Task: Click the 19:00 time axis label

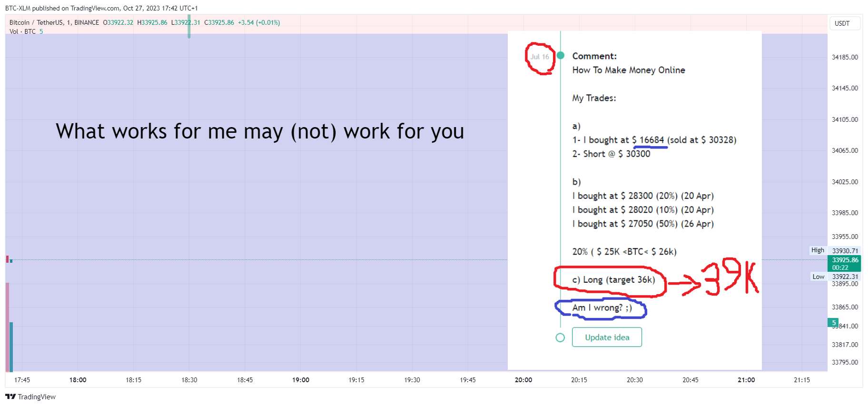Action: tap(301, 380)
